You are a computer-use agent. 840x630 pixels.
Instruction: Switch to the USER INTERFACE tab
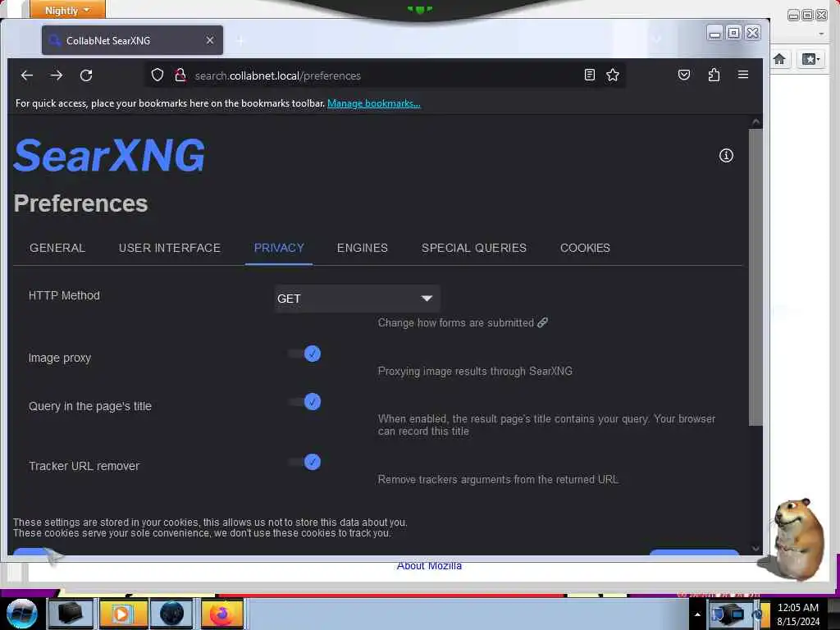169,248
